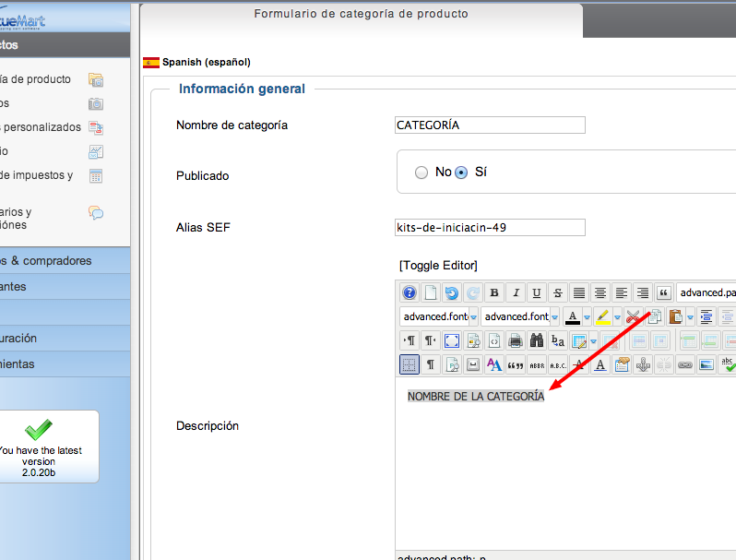Screen dimensions: 736x560
Task: Select the 'No' Publicado radio button
Action: tap(421, 173)
